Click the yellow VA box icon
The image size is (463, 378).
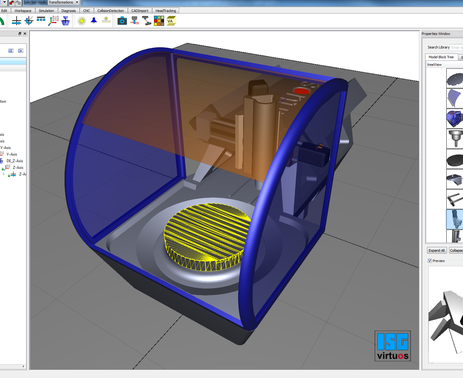171,21
